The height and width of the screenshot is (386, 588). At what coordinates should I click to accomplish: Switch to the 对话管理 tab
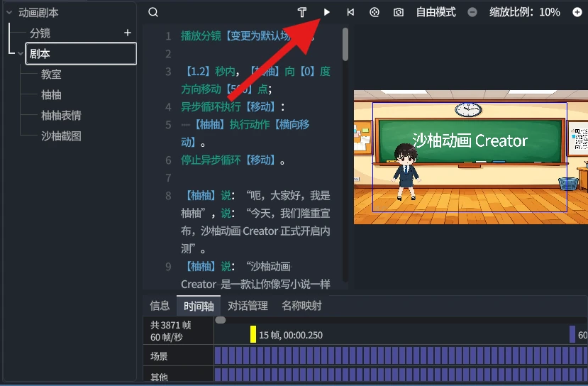(x=248, y=306)
